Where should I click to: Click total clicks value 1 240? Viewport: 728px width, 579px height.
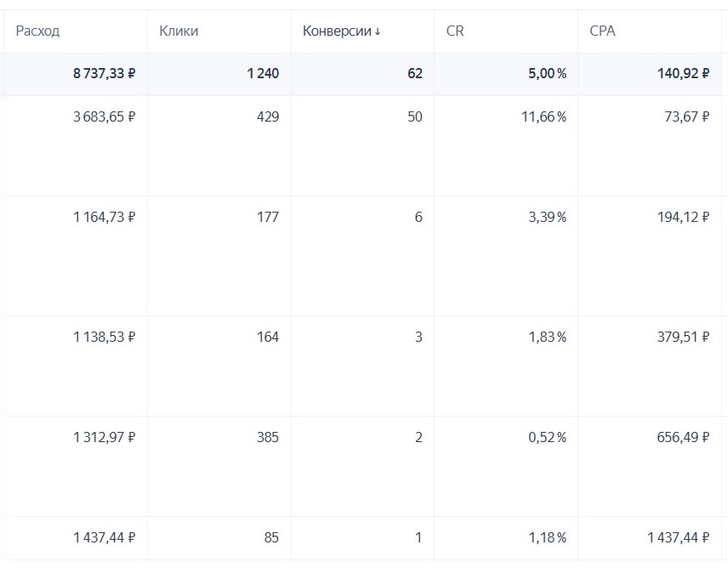263,73
